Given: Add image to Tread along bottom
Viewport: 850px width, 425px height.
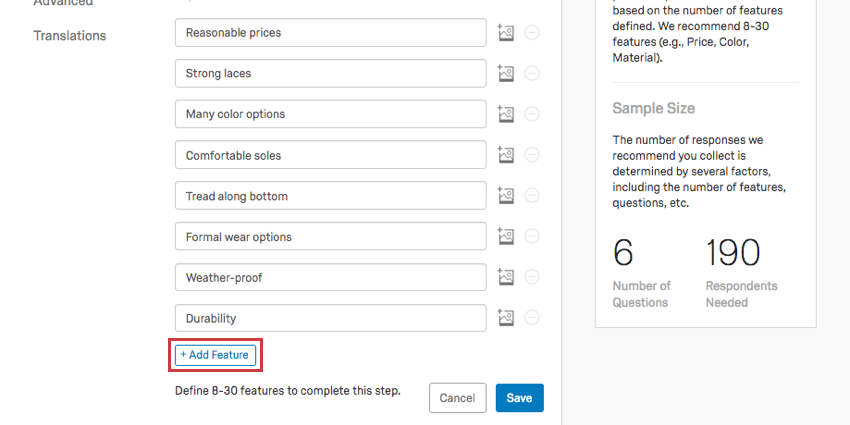Looking at the screenshot, I should point(506,196).
